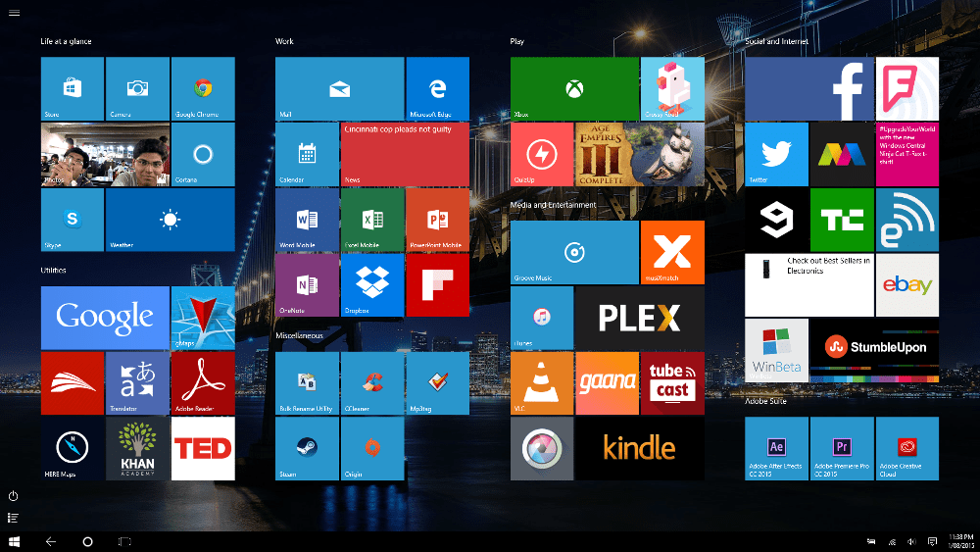Screen dimensions: 980x552
Task: Open the Weather tile
Action: pos(171,220)
